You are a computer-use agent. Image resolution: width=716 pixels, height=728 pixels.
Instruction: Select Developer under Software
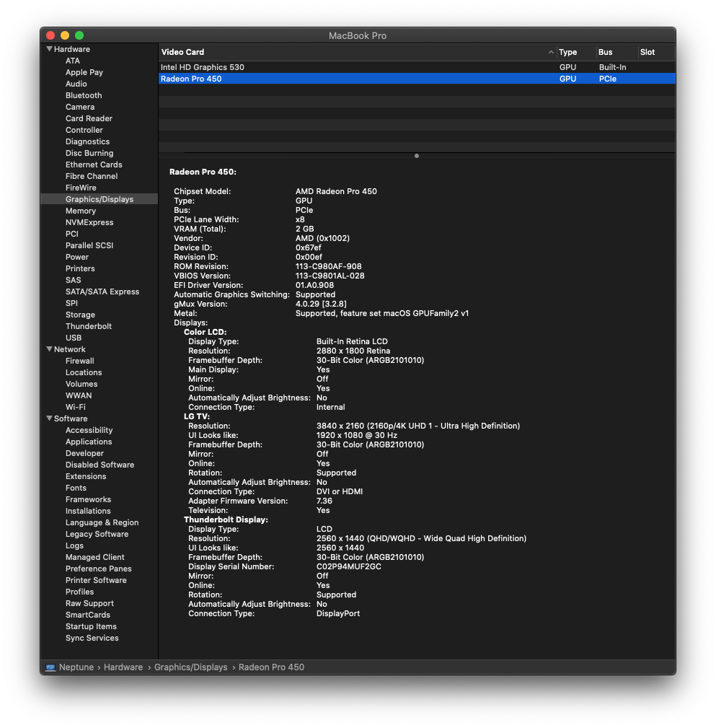(x=84, y=453)
